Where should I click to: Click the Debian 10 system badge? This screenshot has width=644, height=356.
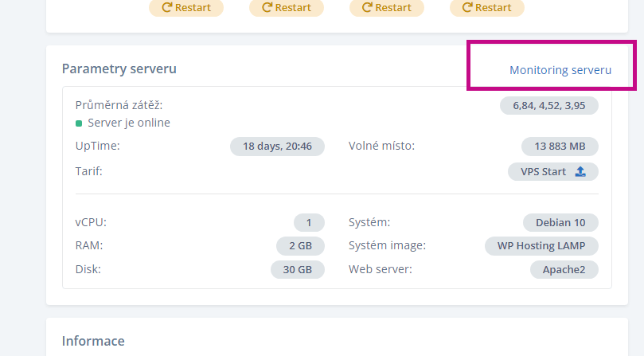click(x=560, y=223)
